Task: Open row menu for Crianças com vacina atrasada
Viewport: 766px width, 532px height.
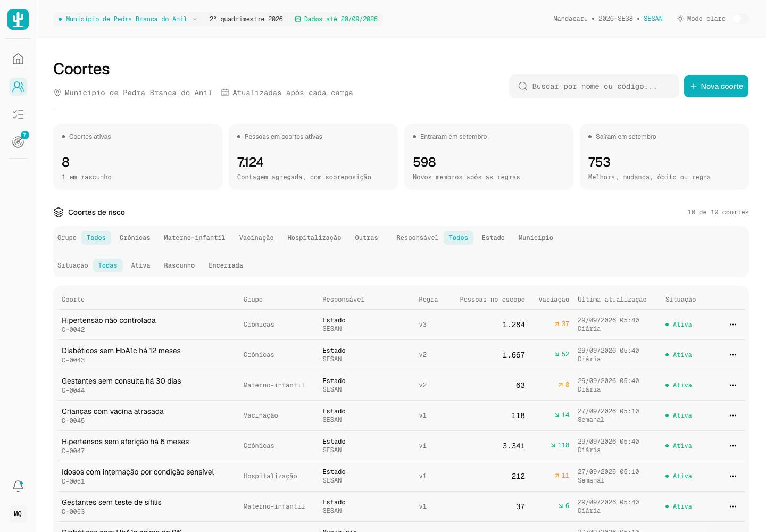Action: click(733, 415)
